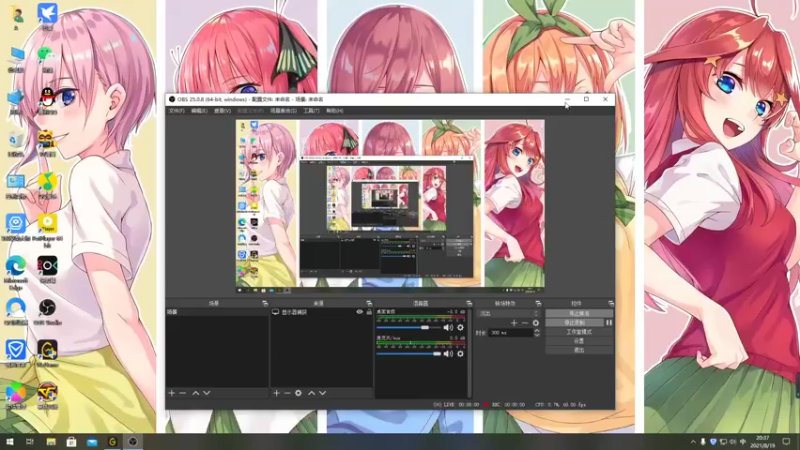Open the notification center in system tray
The image size is (800, 450).
point(786,441)
